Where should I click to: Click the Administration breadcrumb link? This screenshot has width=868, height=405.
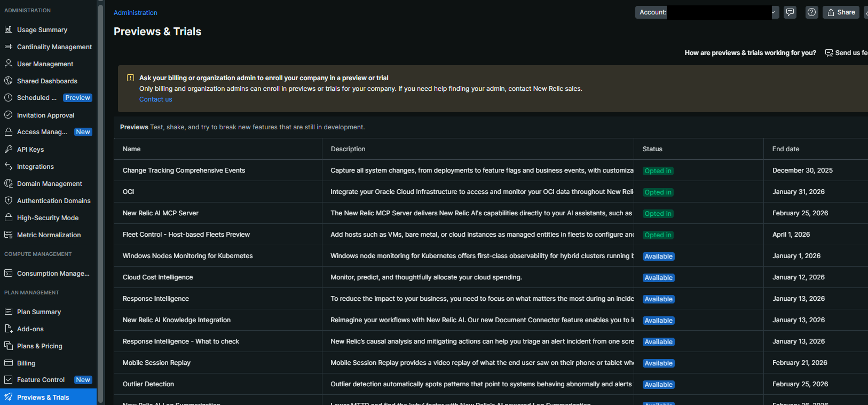(136, 13)
